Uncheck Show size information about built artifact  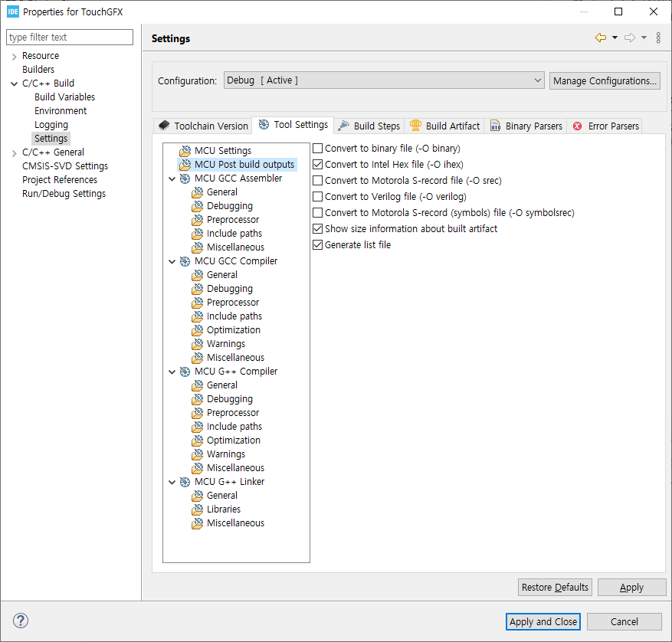point(317,229)
